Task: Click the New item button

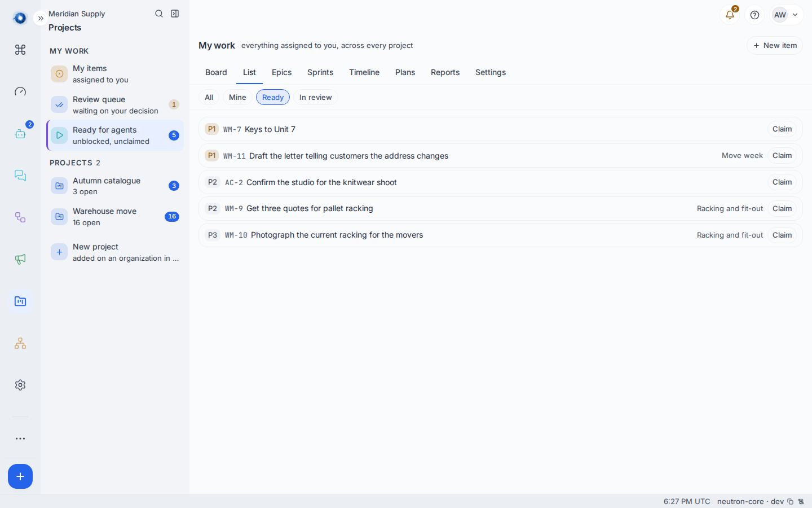Action: (x=775, y=45)
